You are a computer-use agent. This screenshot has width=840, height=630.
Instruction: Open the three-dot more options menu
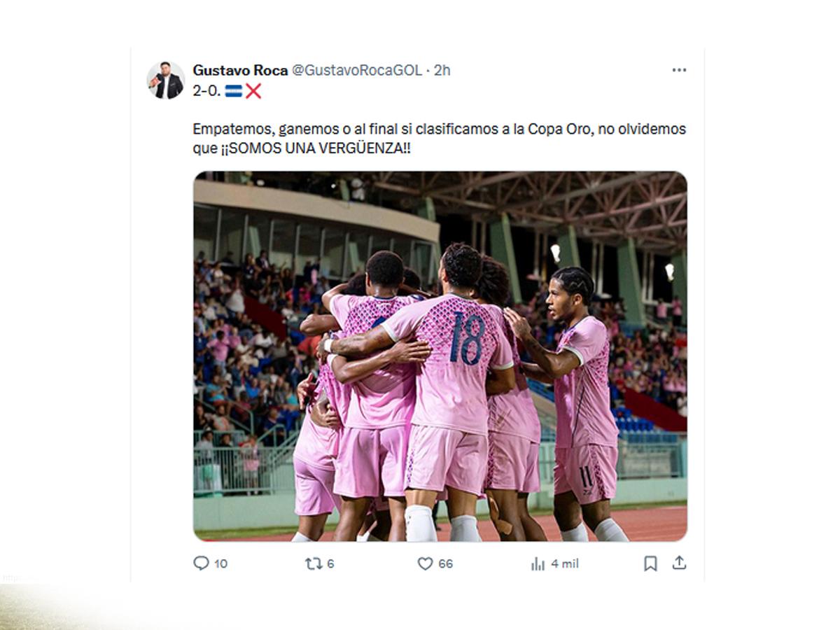pos(679,70)
